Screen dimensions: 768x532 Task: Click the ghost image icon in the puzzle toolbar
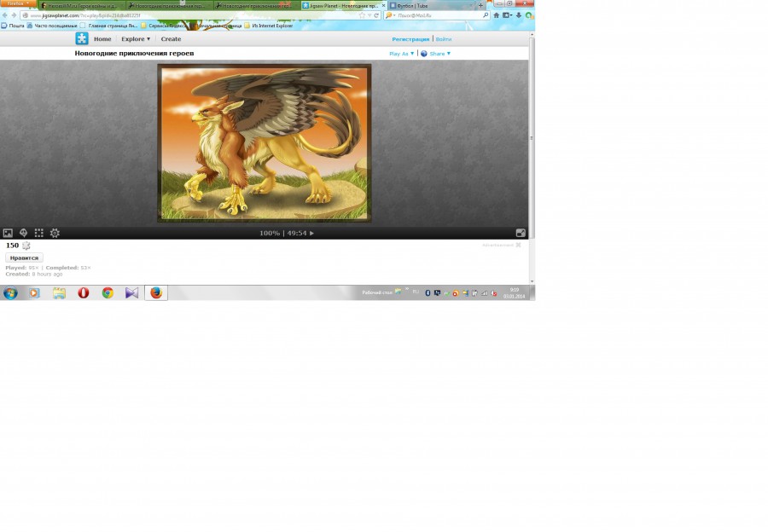click(x=23, y=233)
